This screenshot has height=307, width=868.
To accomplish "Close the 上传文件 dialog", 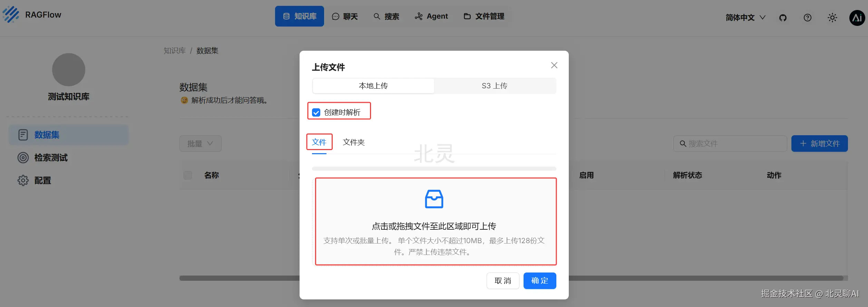I will click(x=554, y=65).
